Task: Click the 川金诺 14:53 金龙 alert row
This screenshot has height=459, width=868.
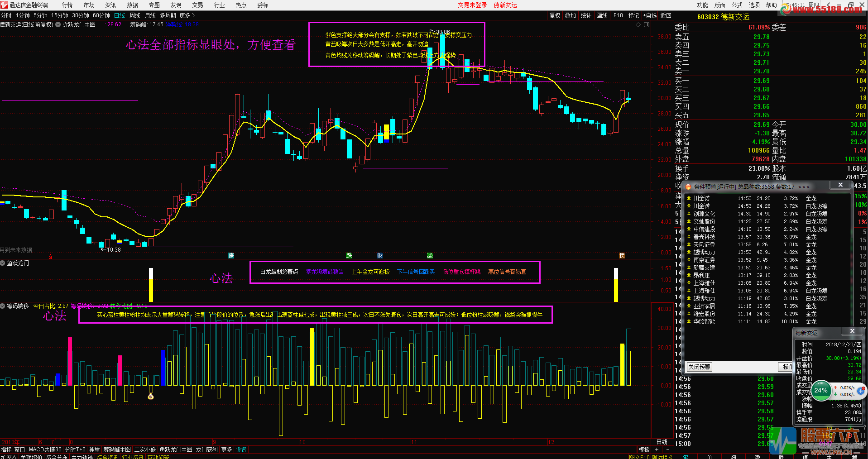Action: click(x=768, y=198)
